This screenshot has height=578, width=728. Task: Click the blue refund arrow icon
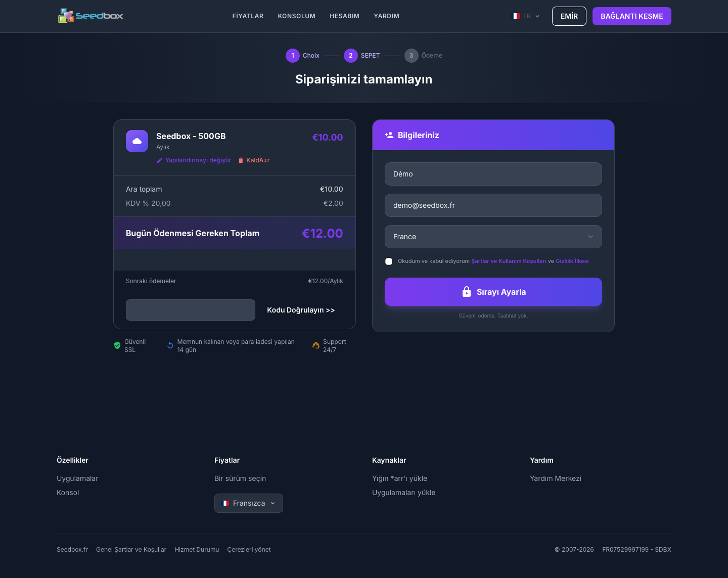pos(170,346)
